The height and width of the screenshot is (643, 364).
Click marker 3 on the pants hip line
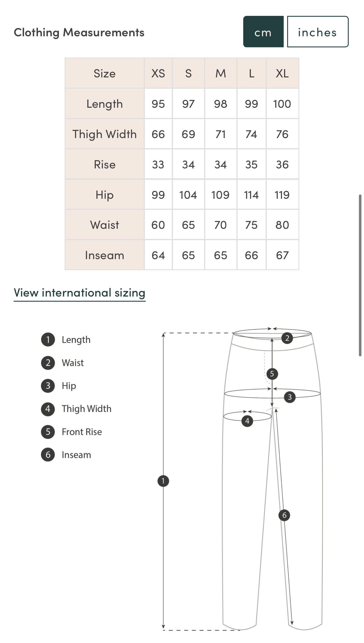pos(290,397)
